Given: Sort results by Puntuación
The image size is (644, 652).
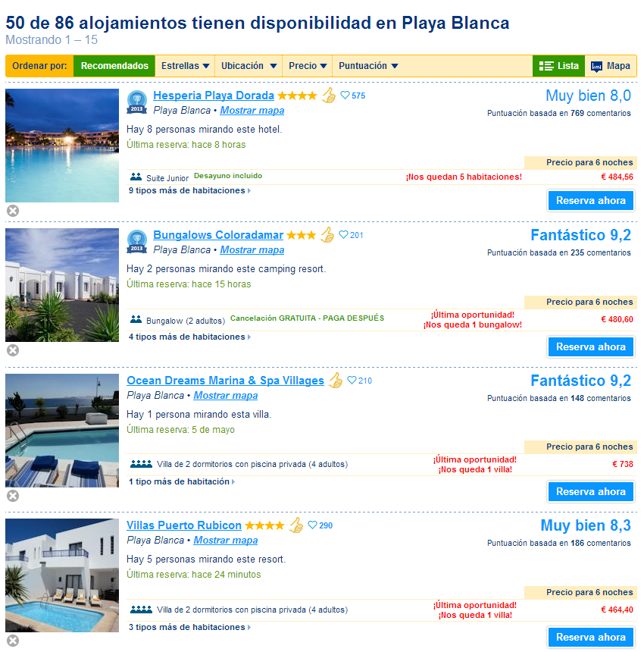Looking at the screenshot, I should click(x=368, y=66).
